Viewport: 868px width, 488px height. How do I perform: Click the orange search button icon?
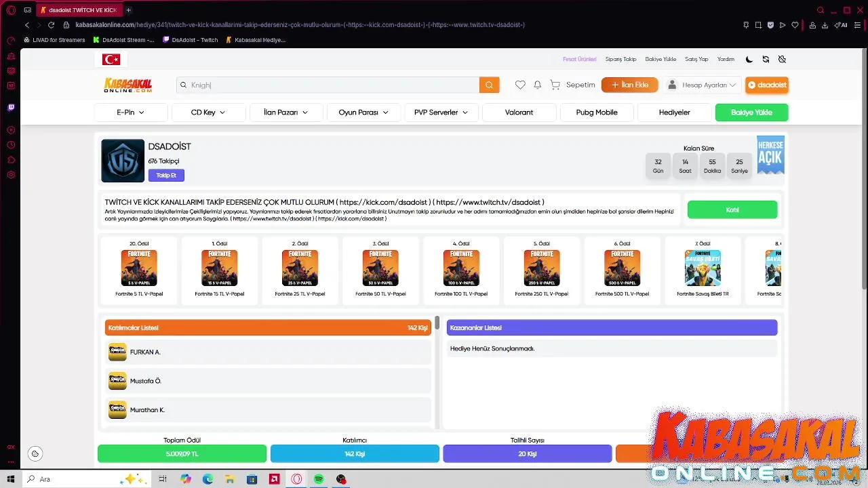489,85
